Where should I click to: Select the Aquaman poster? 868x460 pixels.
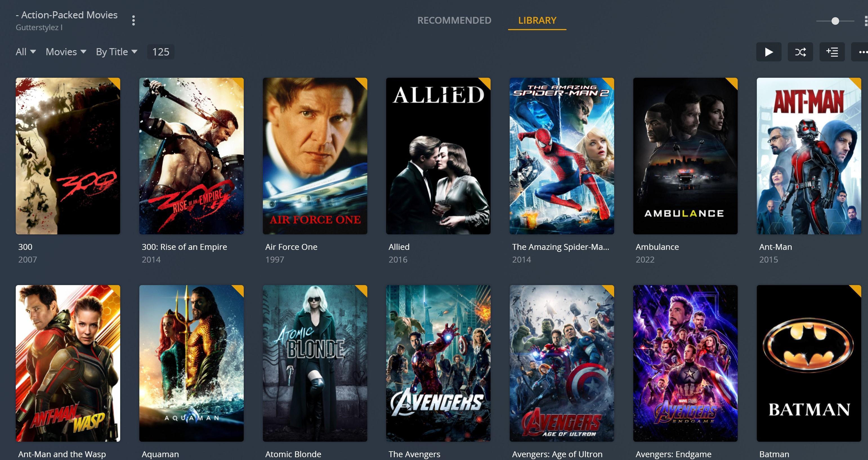pos(191,364)
